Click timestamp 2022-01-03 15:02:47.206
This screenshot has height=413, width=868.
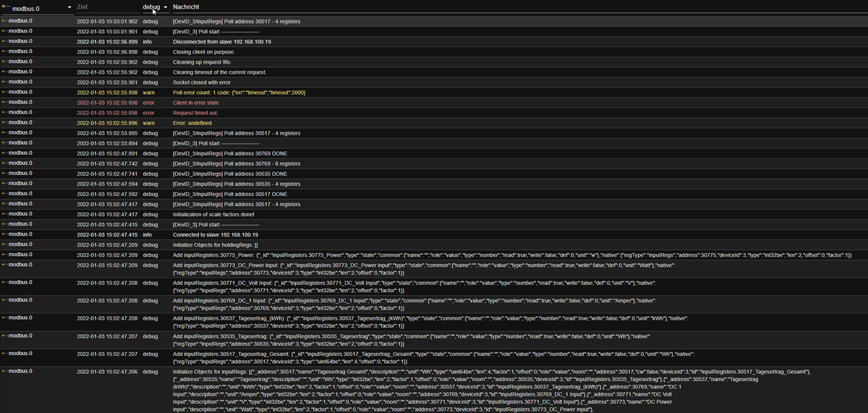pos(107,372)
